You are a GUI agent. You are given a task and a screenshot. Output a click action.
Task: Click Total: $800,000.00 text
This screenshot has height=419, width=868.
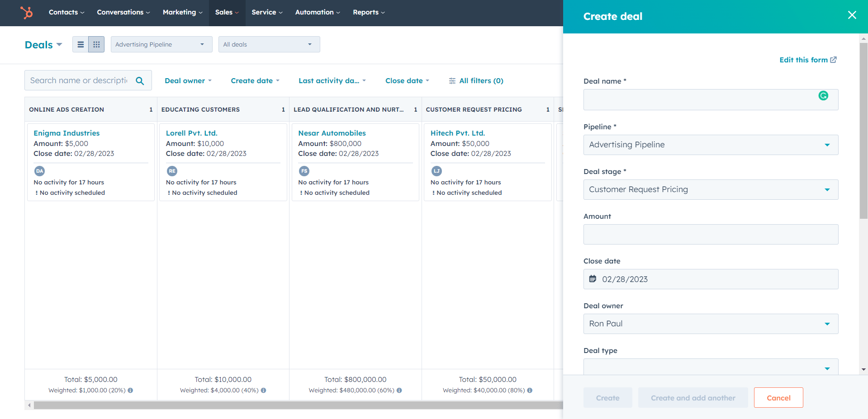click(356, 380)
